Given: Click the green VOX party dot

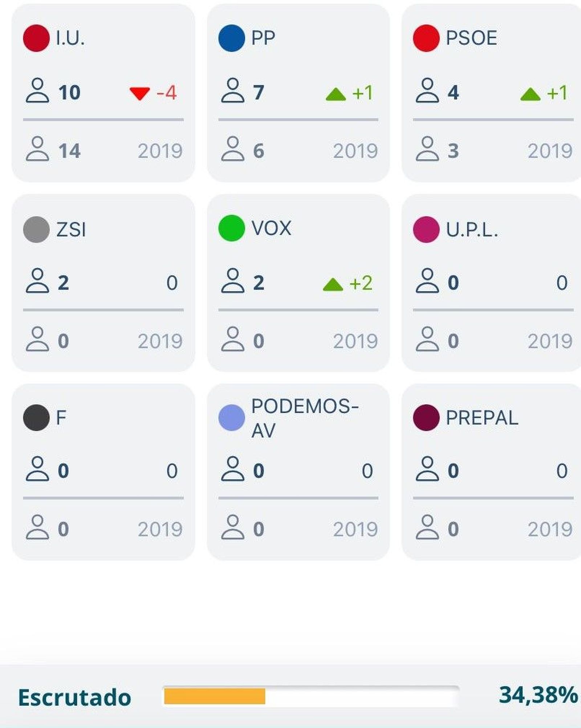Looking at the screenshot, I should coord(232,228).
